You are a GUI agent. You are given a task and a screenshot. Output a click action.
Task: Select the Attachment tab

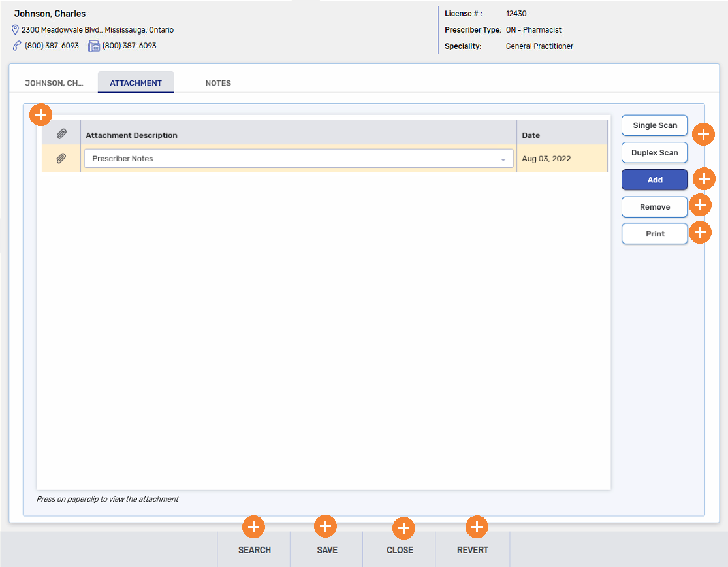(x=136, y=83)
